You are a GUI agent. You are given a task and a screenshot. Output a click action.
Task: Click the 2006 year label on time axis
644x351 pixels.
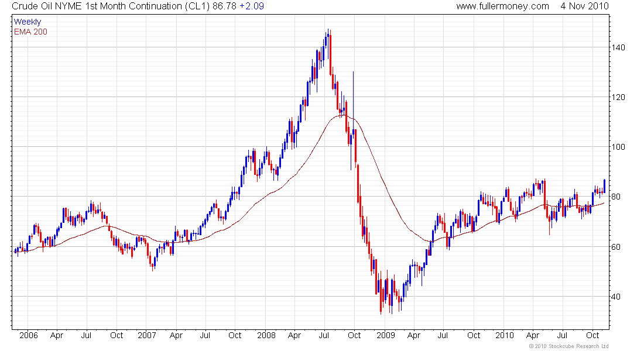28,335
